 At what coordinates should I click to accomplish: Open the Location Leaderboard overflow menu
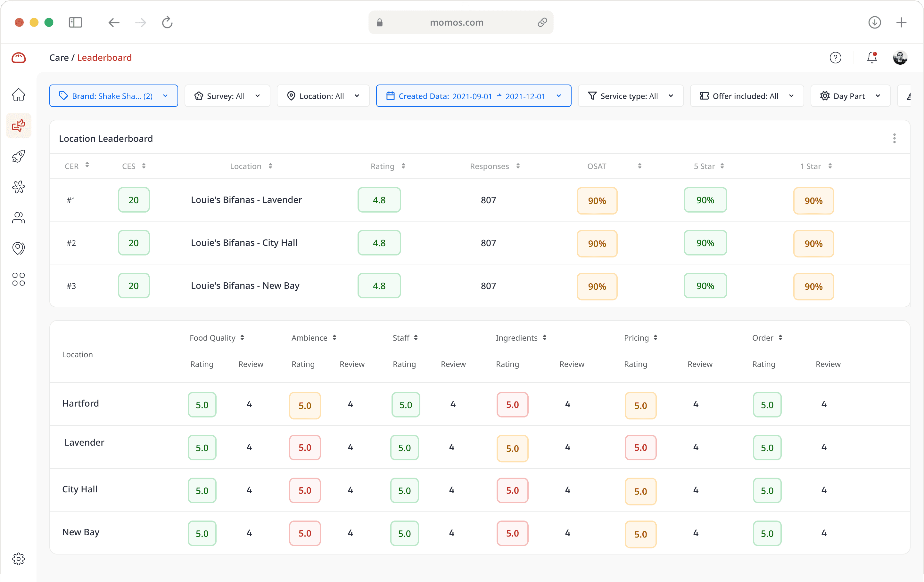pos(895,138)
